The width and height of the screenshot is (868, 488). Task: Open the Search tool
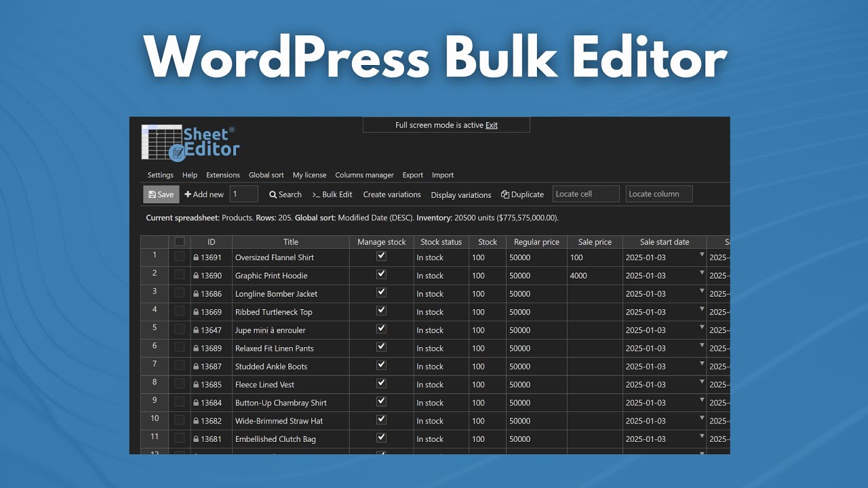[x=285, y=195]
